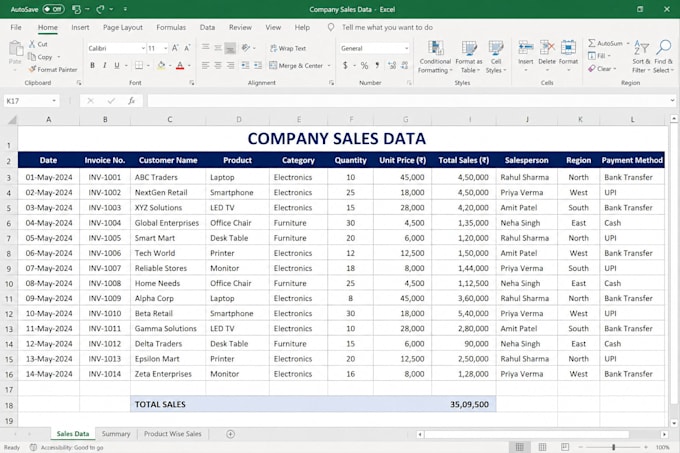680x453 pixels.
Task: Toggle Italic formatting
Action: click(105, 65)
